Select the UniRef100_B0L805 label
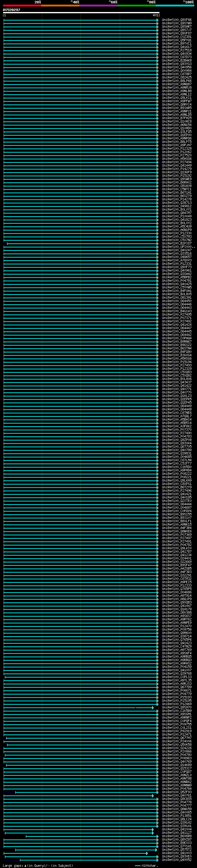The width and height of the screenshot is (197, 868). (x=177, y=294)
